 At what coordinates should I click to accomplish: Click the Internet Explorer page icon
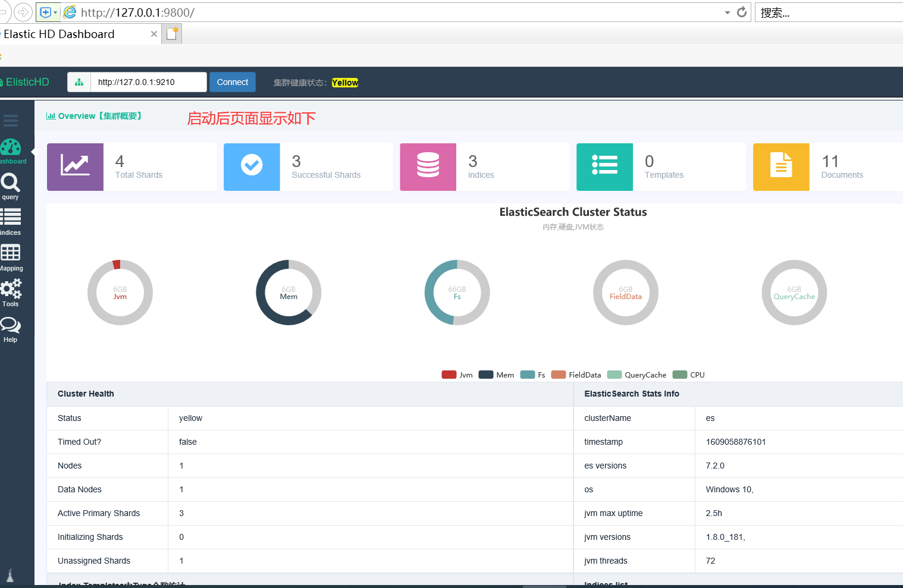click(x=70, y=12)
